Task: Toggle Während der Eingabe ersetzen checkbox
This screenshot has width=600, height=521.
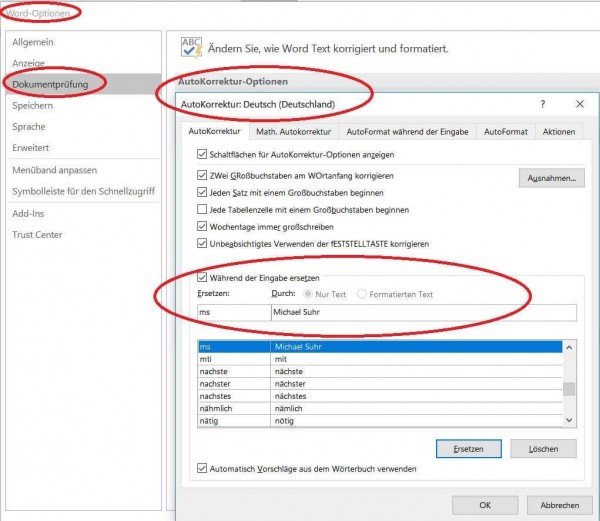Action: tap(202, 277)
